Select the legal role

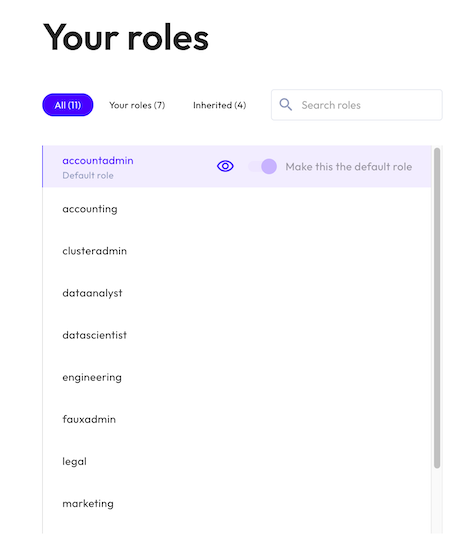pos(237,462)
